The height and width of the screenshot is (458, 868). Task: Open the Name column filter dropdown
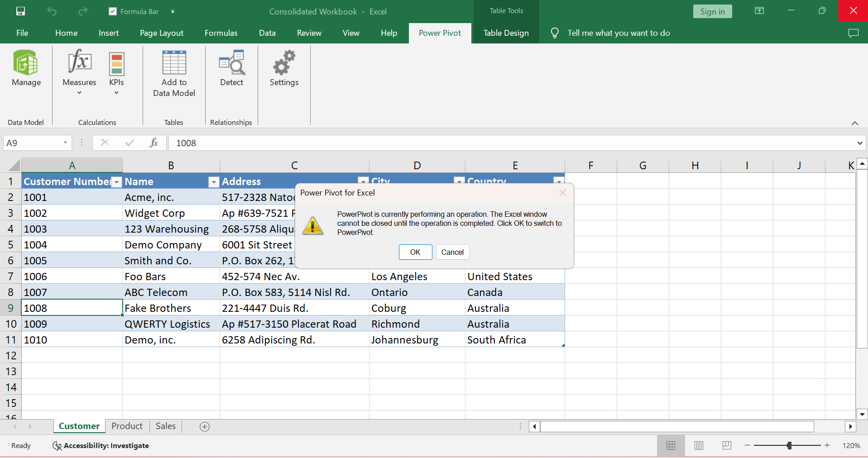214,182
